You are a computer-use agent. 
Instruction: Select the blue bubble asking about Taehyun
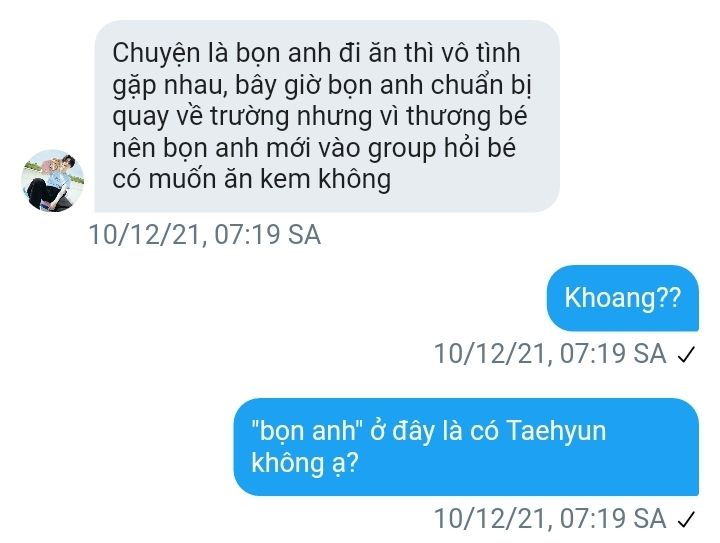466,447
